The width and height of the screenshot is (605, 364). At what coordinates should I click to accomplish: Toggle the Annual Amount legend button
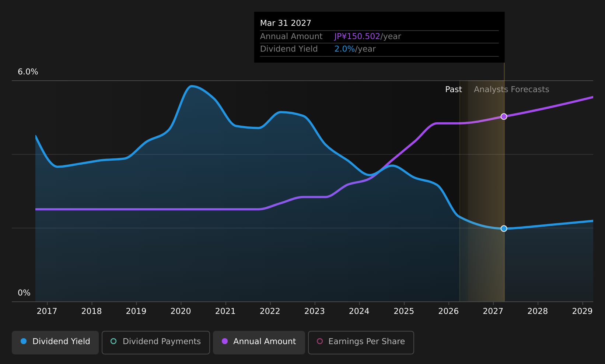pyautogui.click(x=259, y=343)
